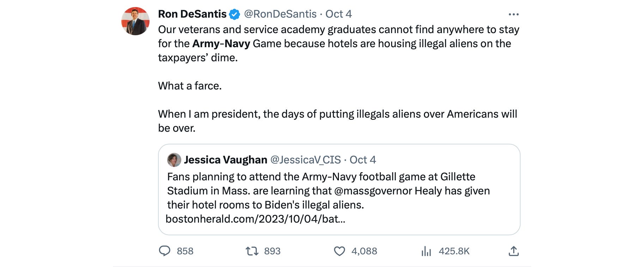This screenshot has height=267, width=644.
Task: Like the tweet with the heart icon
Action: pyautogui.click(x=339, y=251)
